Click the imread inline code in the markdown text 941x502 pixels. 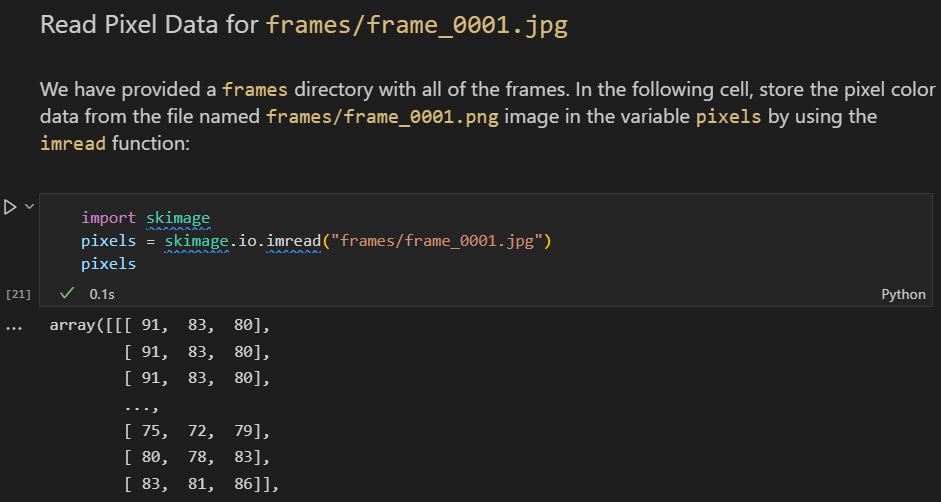(73, 144)
